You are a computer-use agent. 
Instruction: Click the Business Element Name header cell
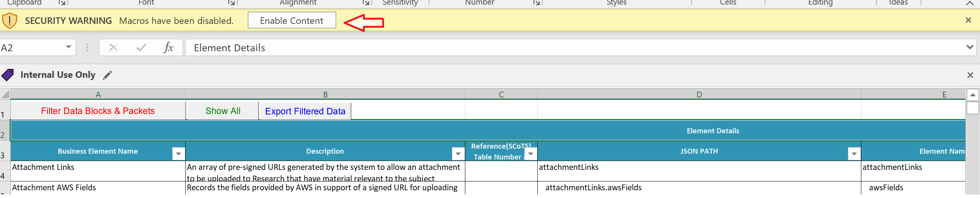click(98, 151)
